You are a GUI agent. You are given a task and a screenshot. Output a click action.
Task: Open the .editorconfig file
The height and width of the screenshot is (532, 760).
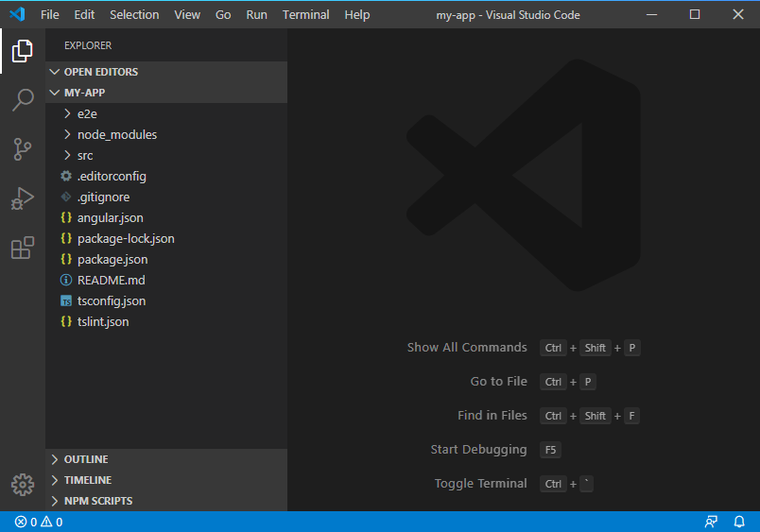(x=166, y=176)
